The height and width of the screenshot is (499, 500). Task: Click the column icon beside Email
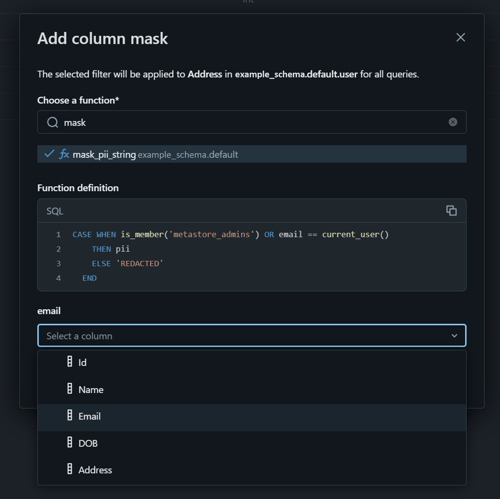tap(70, 415)
